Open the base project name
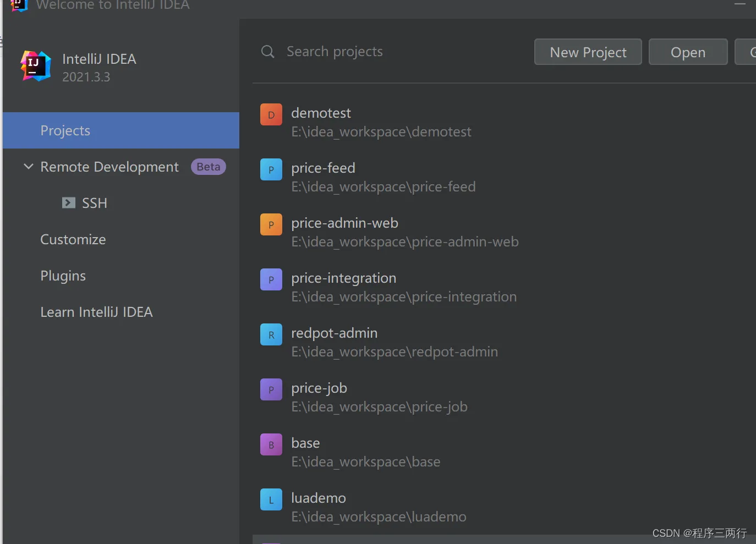Image resolution: width=756 pixels, height=544 pixels. 305,443
